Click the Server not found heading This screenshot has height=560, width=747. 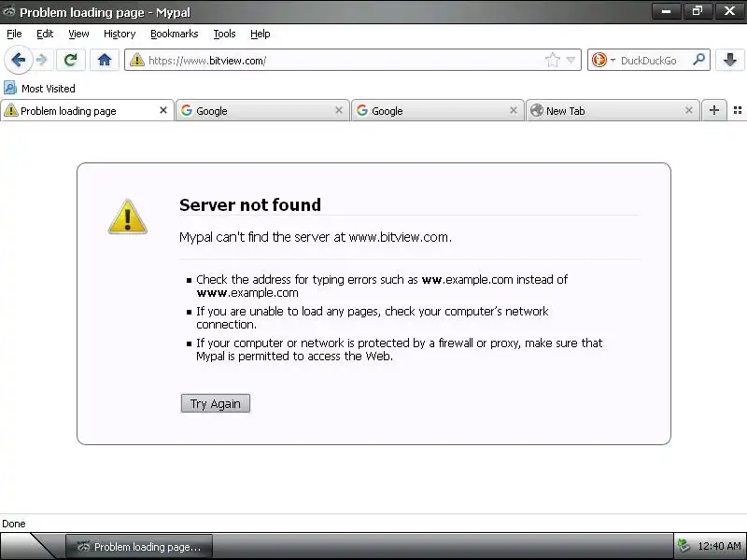pyautogui.click(x=250, y=204)
